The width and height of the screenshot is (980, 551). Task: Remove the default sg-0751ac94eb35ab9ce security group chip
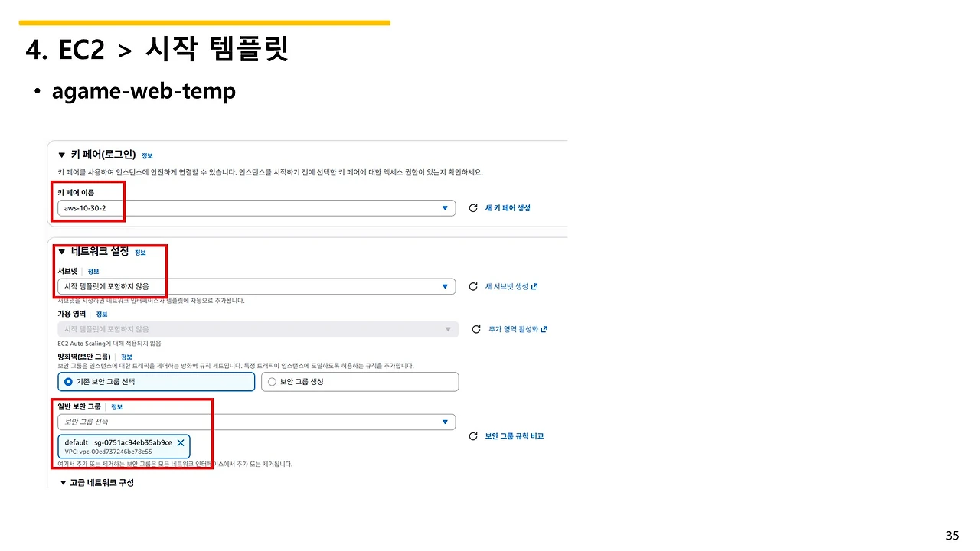[x=181, y=442]
